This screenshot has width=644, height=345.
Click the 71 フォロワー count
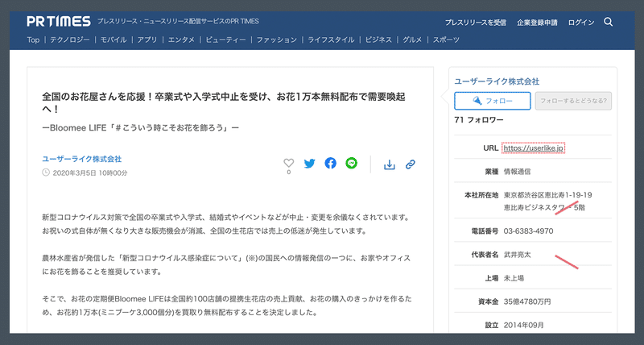pos(479,119)
